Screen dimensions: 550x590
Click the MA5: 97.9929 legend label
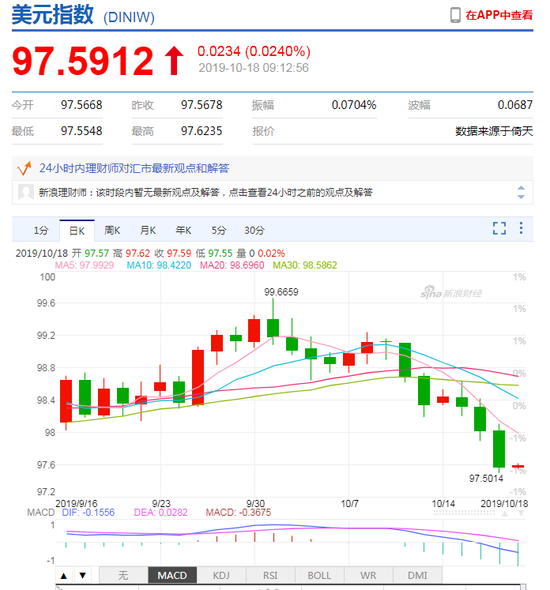pos(84,265)
